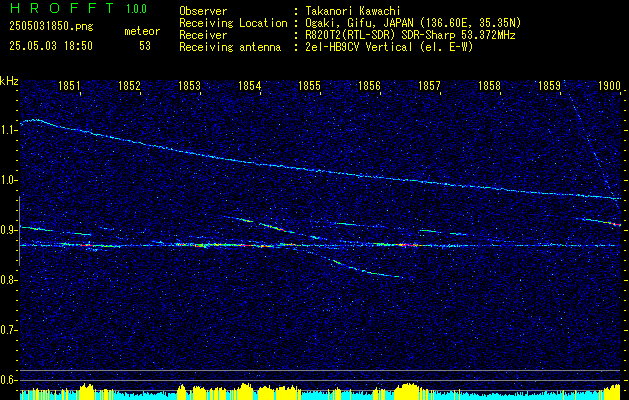
Task: Click the 1853 time marker
Action: pyautogui.click(x=189, y=85)
